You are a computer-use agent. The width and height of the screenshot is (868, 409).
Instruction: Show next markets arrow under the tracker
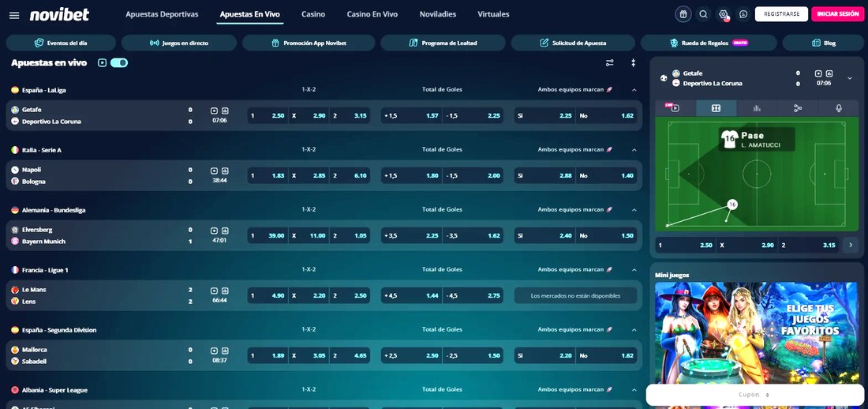(851, 245)
